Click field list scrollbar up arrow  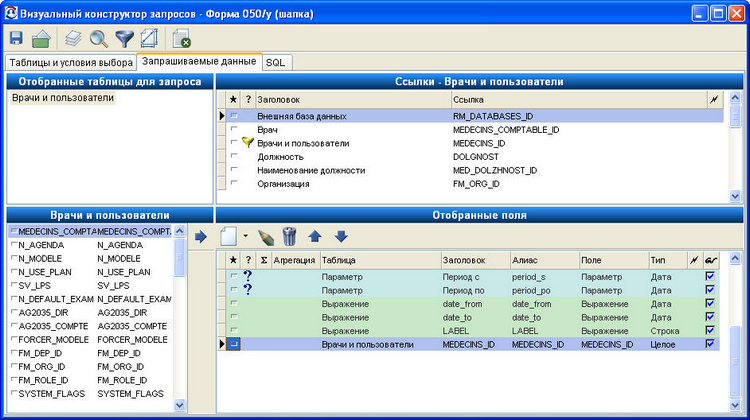tap(179, 231)
